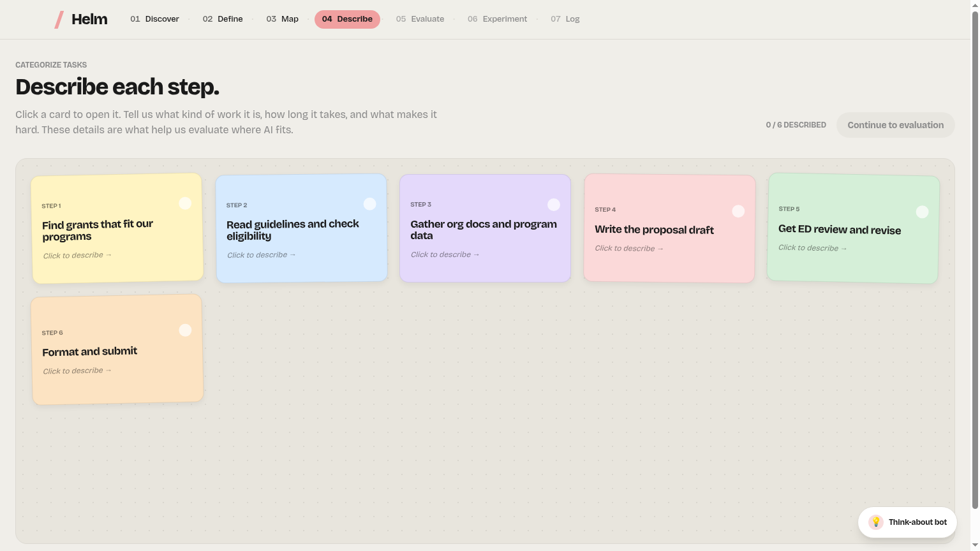Select the active 04 Describe step

coord(347,19)
